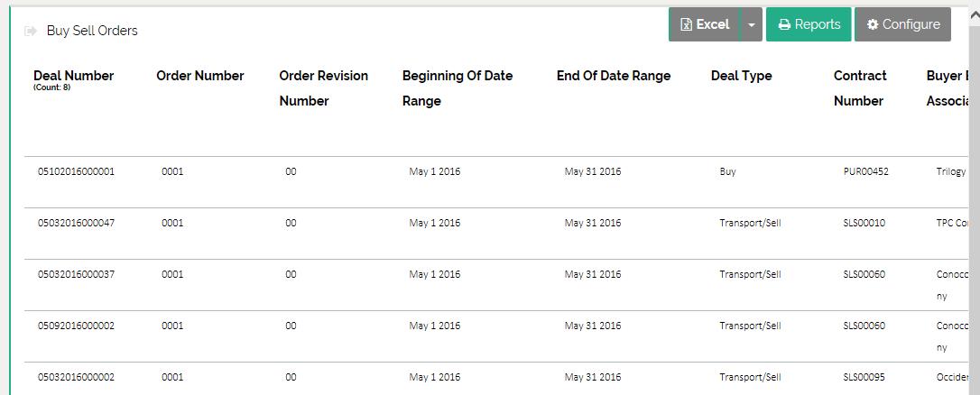Click deal number 05032016000037
This screenshot has width=980, height=395.
coord(76,274)
